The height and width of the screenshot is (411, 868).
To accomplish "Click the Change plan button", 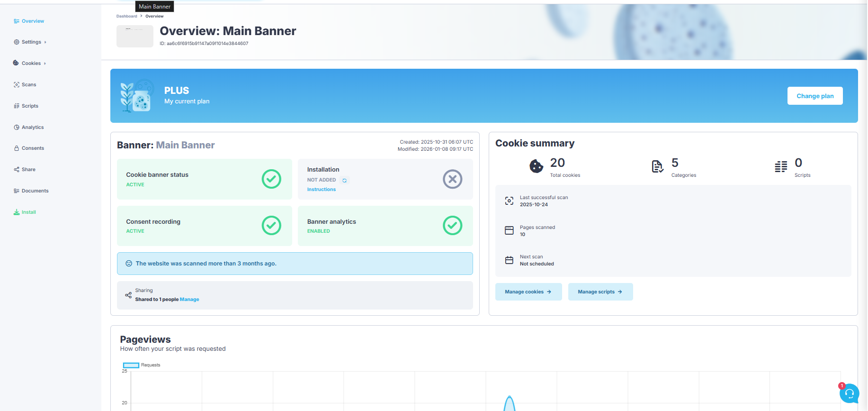I will (x=814, y=96).
